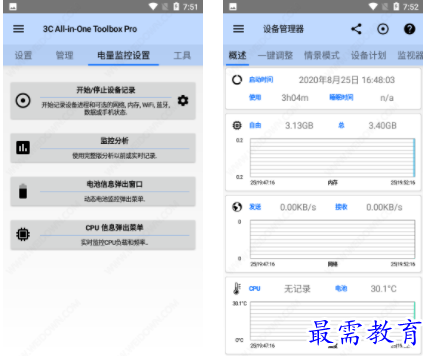Viewport: 430px width, 364px height.
Task: Select the 电量监控设置 tab
Action: coord(123,55)
